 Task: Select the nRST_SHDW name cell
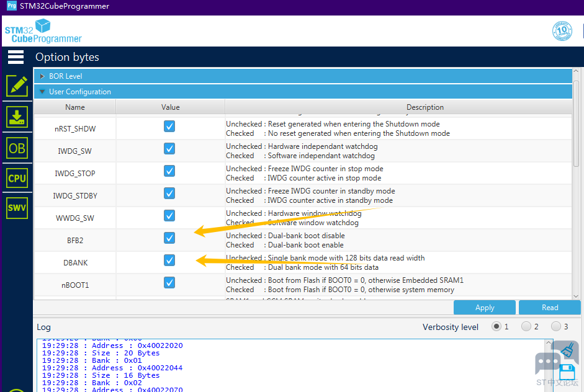click(x=75, y=129)
